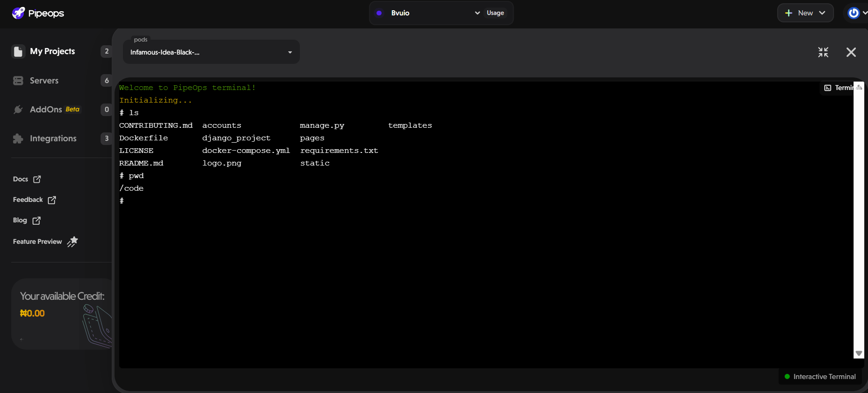Viewport: 868px width, 393px height.
Task: Open My Projects from the sidebar
Action: (x=52, y=51)
